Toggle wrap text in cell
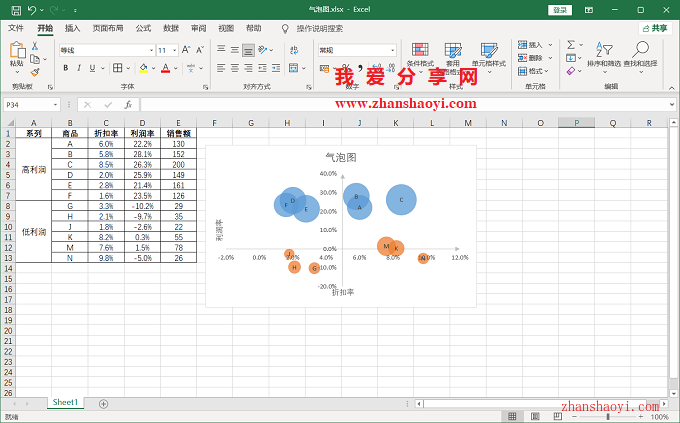The image size is (680, 423). point(294,50)
